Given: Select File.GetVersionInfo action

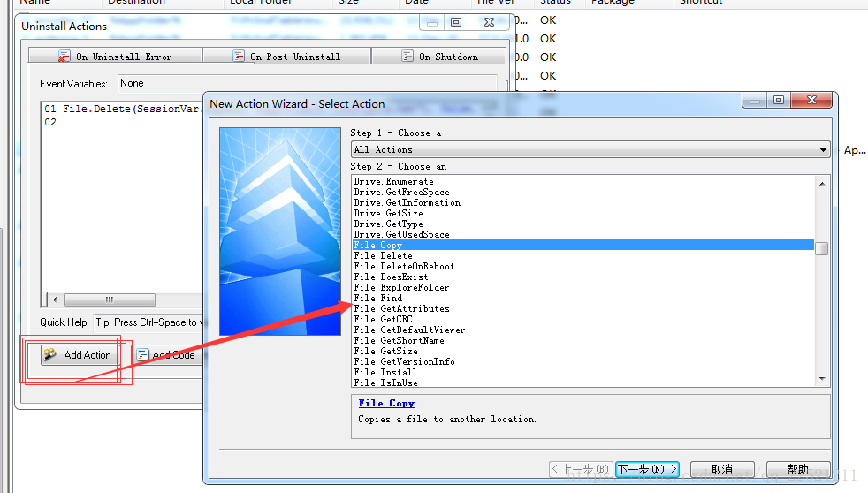Looking at the screenshot, I should pos(404,362).
